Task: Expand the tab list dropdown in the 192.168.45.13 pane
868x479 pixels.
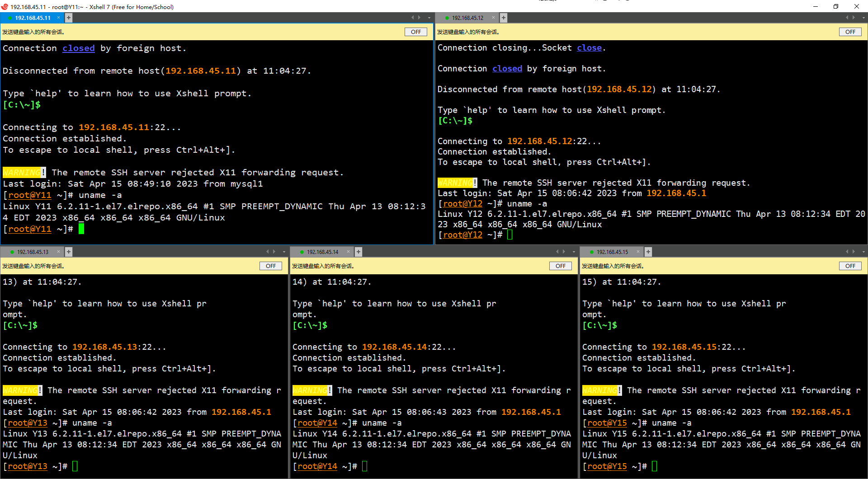Action: click(284, 252)
